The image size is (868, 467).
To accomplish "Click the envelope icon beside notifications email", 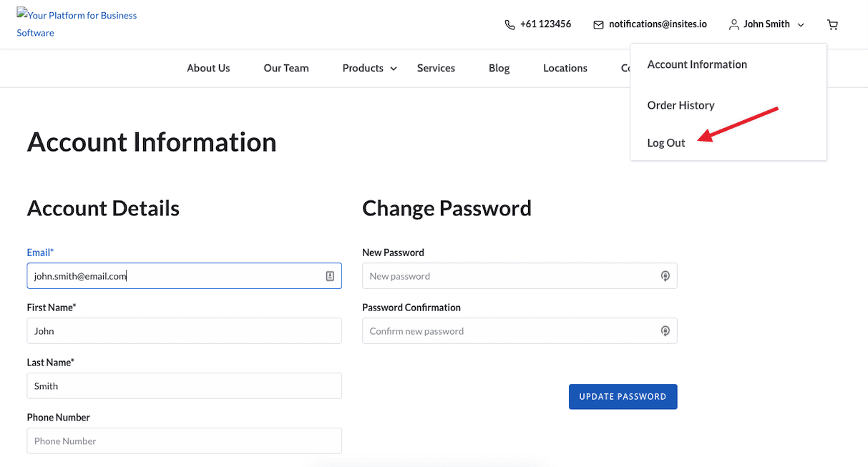I will pyautogui.click(x=598, y=24).
